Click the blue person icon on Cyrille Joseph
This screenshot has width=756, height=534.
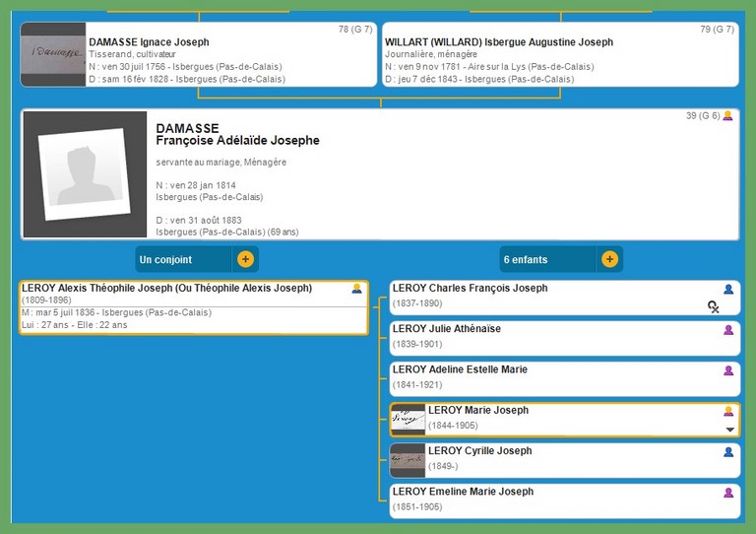click(x=728, y=452)
